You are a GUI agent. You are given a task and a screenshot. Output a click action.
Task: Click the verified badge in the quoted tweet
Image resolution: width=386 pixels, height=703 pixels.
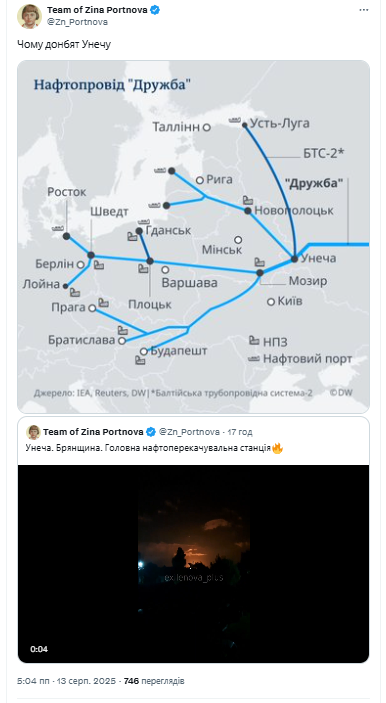tap(151, 432)
